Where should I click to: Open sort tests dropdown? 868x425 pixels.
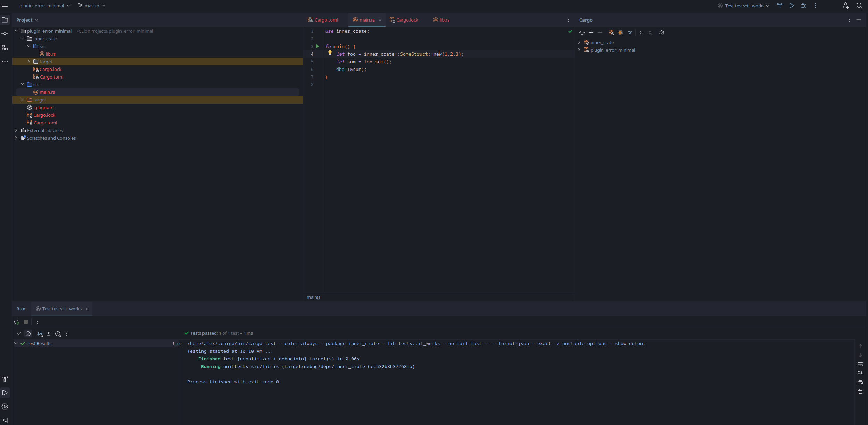[x=40, y=334]
